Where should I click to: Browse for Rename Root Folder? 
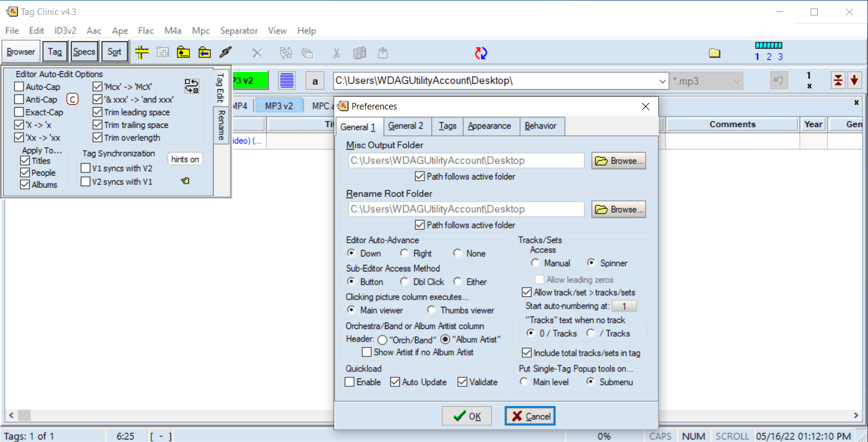point(619,209)
